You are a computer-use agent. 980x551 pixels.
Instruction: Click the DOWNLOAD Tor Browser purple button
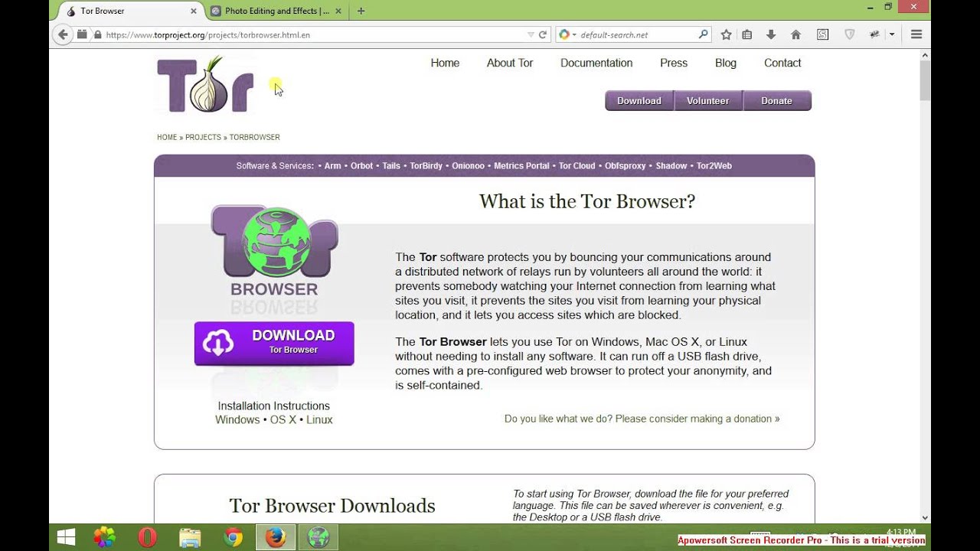pos(274,343)
